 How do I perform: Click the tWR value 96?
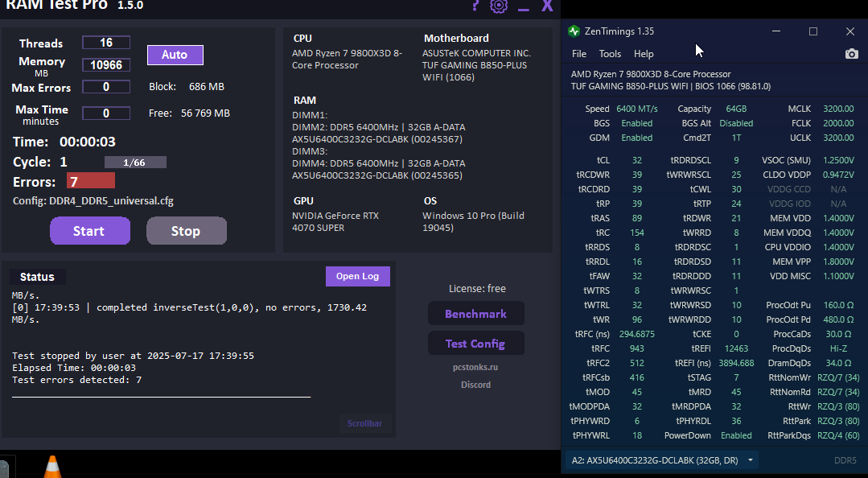[x=636, y=319]
